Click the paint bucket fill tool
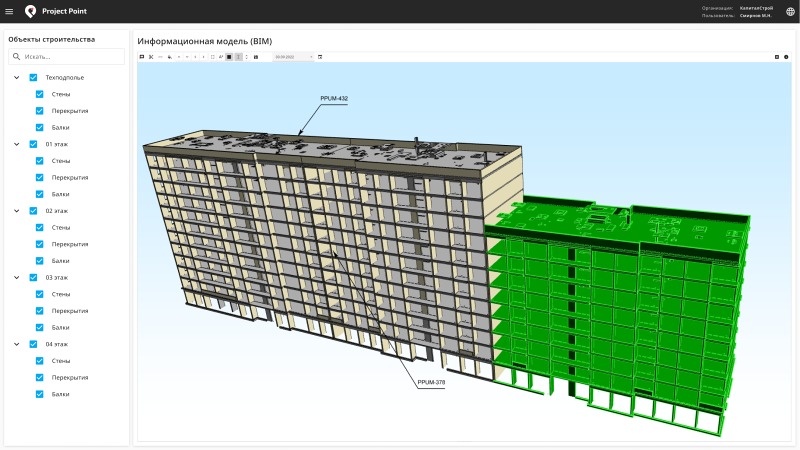Screen dimensions: 800x450 [x=169, y=57]
